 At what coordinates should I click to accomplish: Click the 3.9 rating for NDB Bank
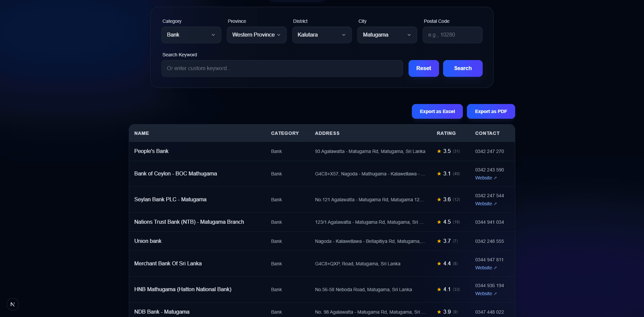tap(447, 312)
